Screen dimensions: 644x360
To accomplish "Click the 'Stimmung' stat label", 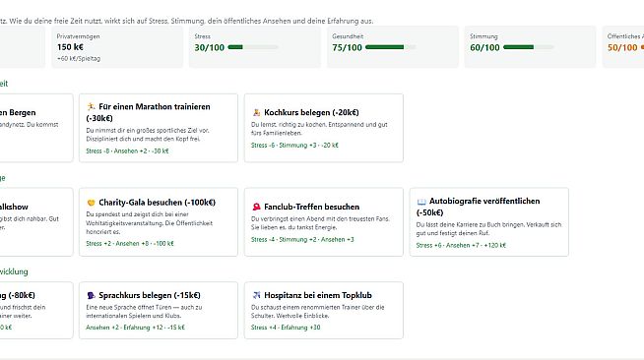I will [x=483, y=36].
